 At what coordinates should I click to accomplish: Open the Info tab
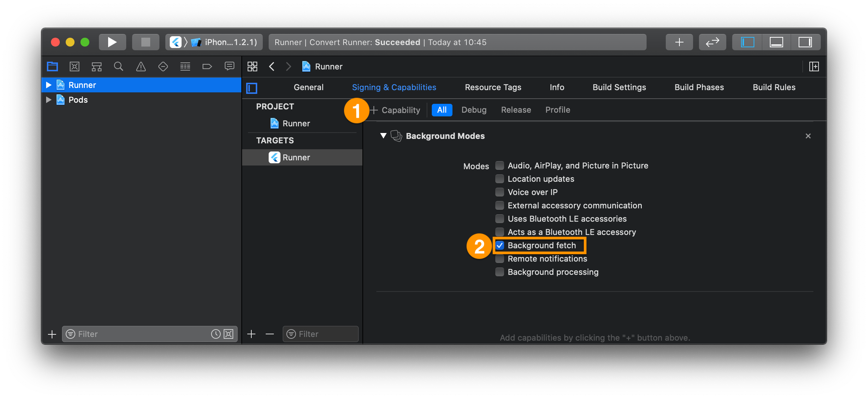[x=557, y=87]
